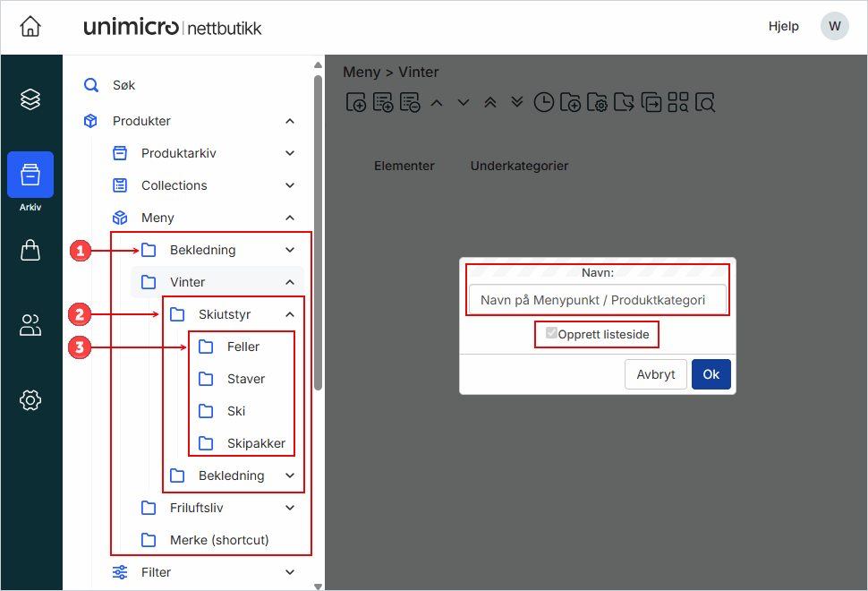This screenshot has width=868, height=591.
Task: Collapse the Produkter section
Action: click(289, 121)
